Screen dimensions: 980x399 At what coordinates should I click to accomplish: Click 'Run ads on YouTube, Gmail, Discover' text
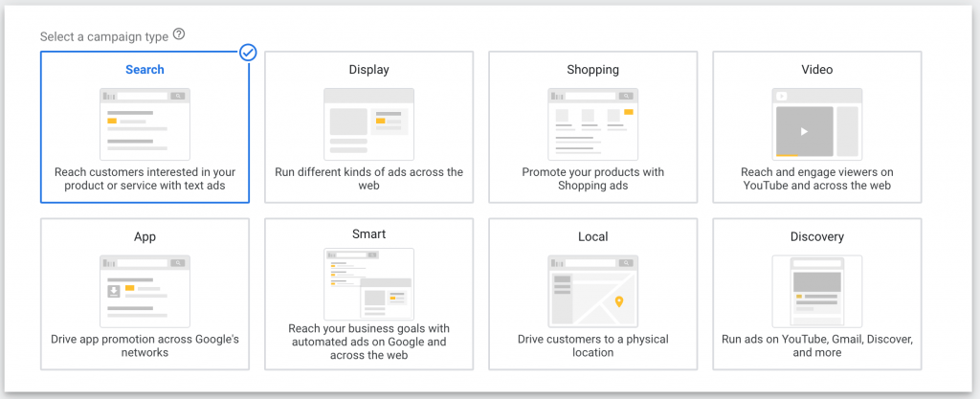(817, 346)
